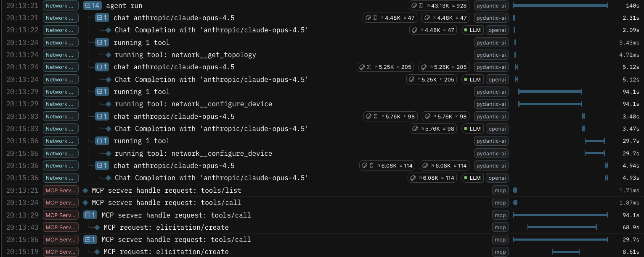Collapse the chat span totaling Σ 5.25K tokens

[x=102, y=67]
